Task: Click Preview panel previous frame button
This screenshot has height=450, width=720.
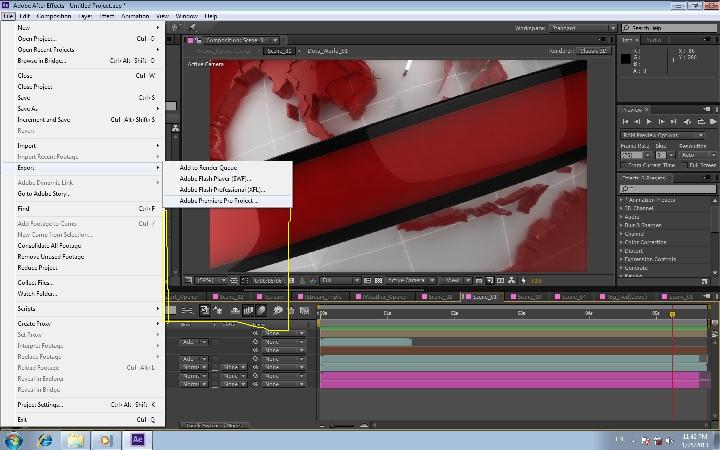Action: tap(637, 122)
